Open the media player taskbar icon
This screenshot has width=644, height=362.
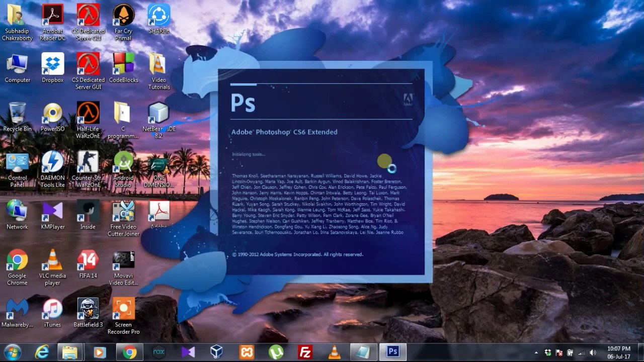point(99,352)
